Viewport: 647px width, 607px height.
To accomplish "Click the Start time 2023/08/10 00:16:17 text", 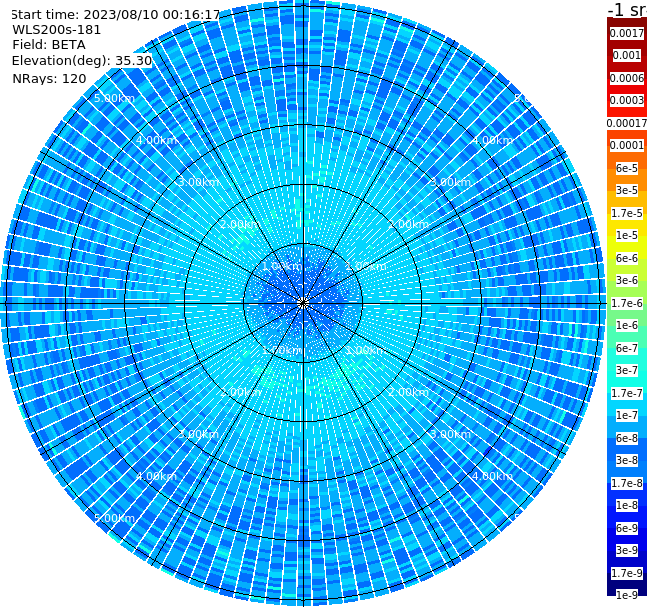I will tap(116, 15).
